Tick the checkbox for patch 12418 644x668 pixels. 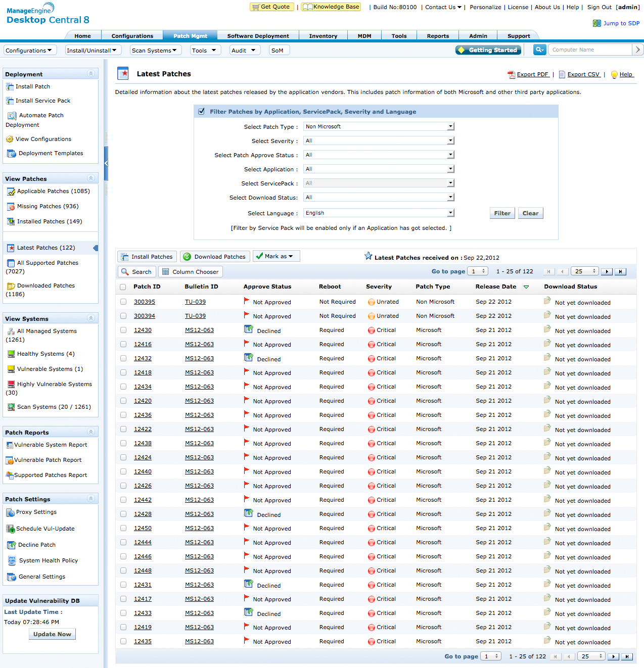click(123, 372)
